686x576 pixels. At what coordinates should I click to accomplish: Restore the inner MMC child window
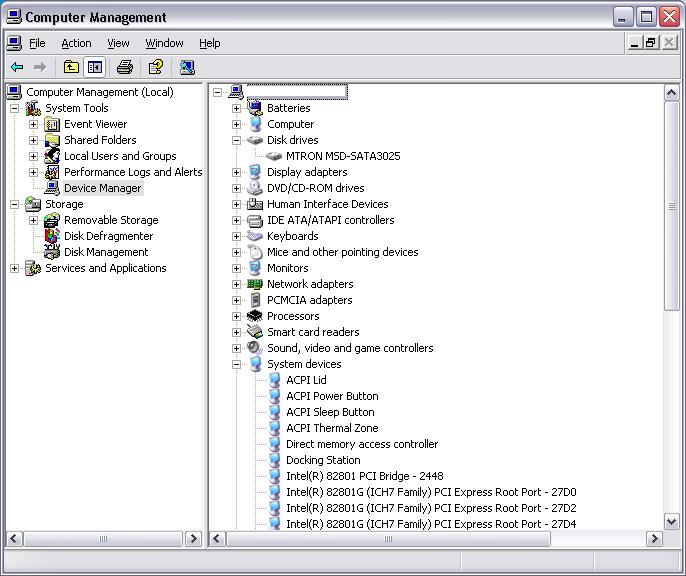coord(651,43)
